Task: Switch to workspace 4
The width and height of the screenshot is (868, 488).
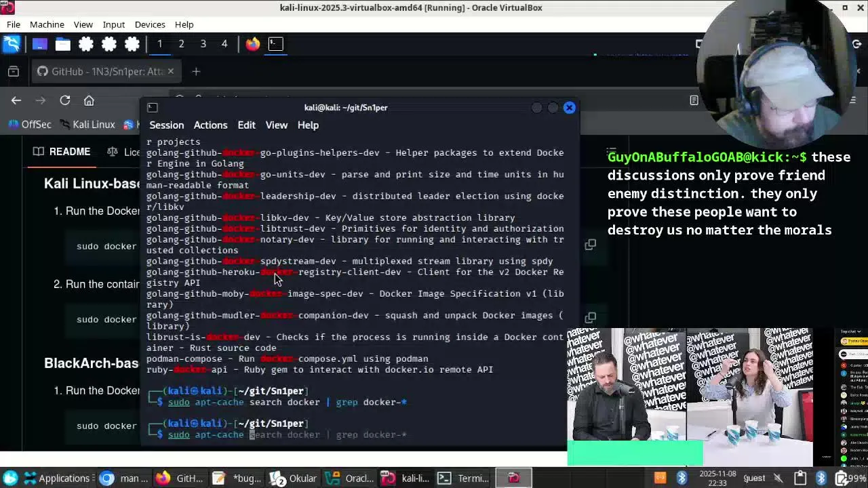Action: point(224,44)
